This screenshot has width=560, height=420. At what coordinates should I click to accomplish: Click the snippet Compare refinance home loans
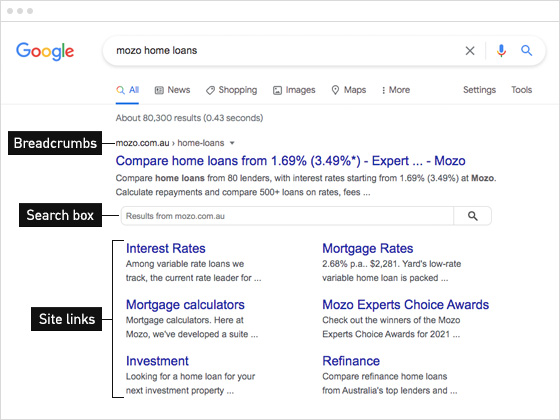click(390, 383)
